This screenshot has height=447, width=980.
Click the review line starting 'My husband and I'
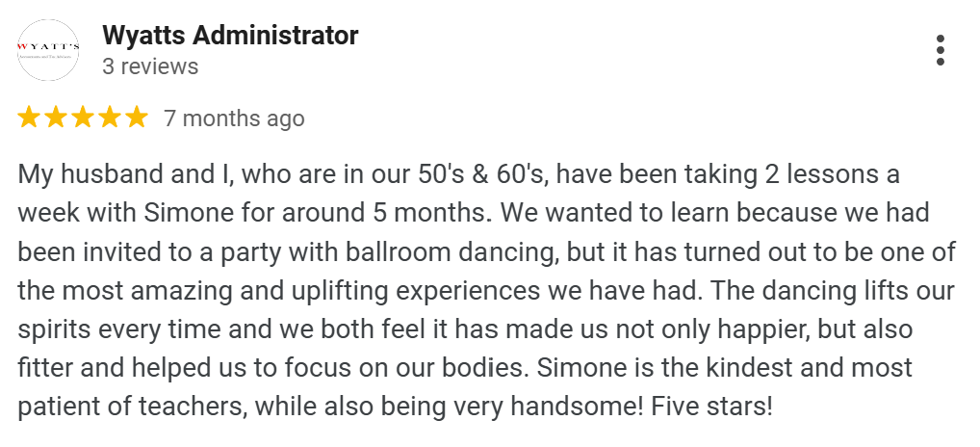coord(459,174)
